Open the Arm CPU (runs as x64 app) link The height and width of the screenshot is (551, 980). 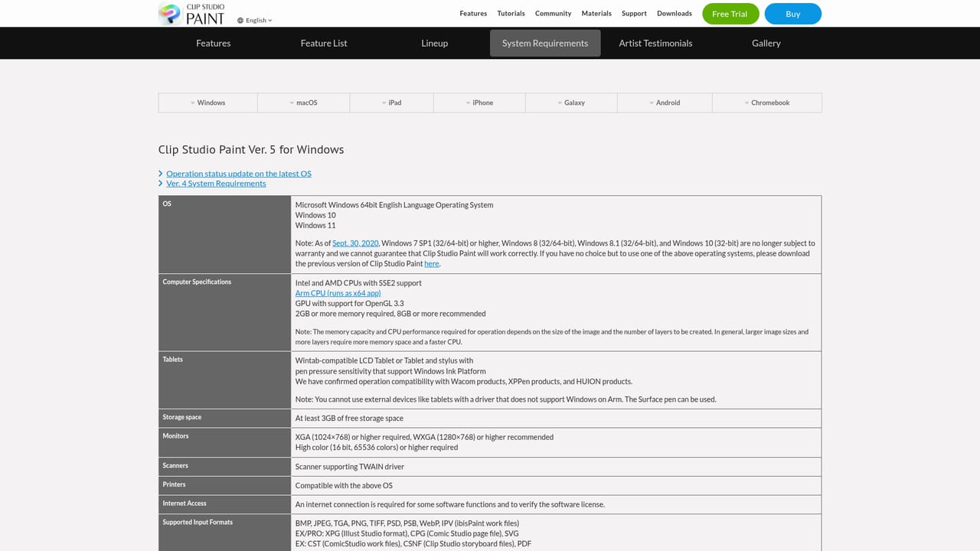point(338,293)
